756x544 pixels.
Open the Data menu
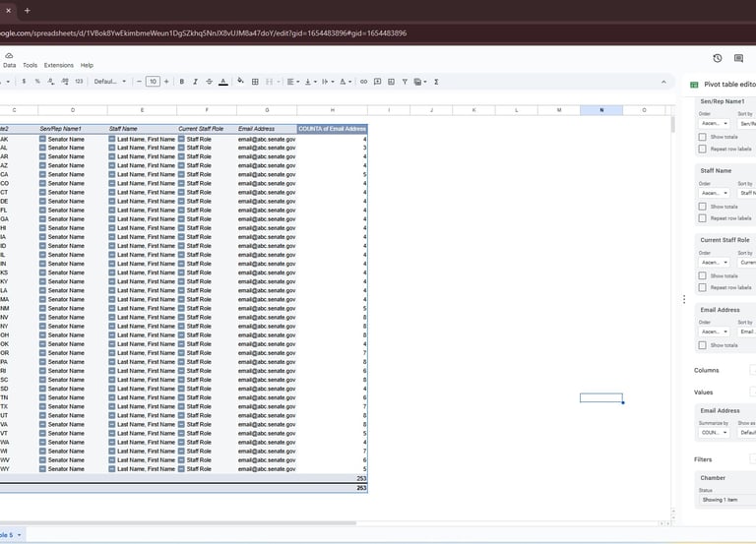(10, 65)
